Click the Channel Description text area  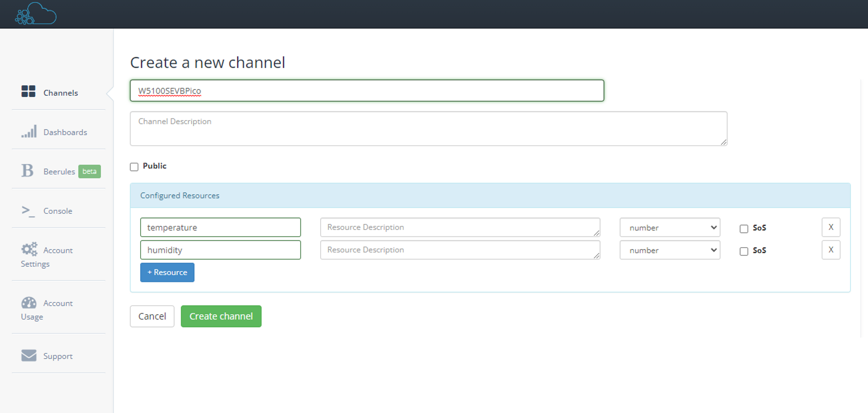(x=428, y=128)
